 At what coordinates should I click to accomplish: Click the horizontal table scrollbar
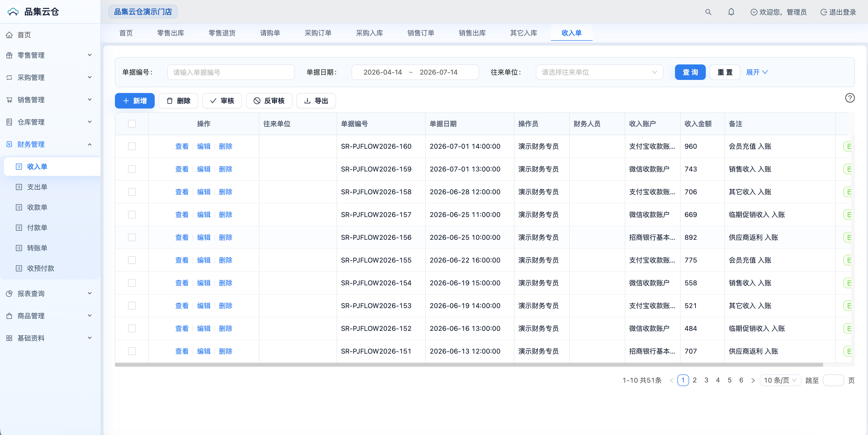click(469, 365)
